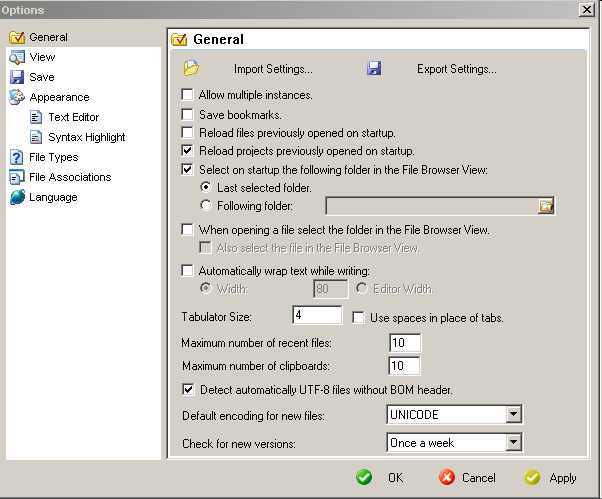602x499 pixels.
Task: Select the Language globe icon in sidebar
Action: tap(17, 197)
